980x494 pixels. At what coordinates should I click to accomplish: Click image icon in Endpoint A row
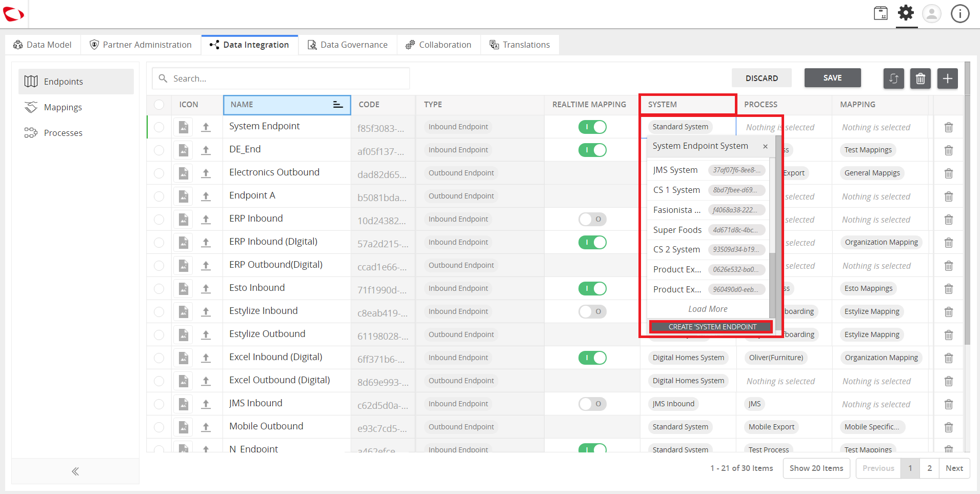[183, 196]
